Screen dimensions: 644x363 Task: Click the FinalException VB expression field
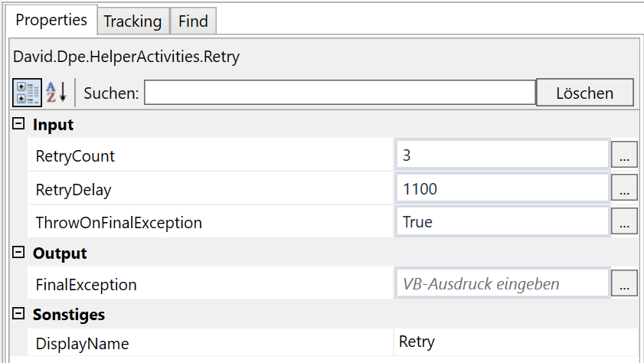[502, 284]
